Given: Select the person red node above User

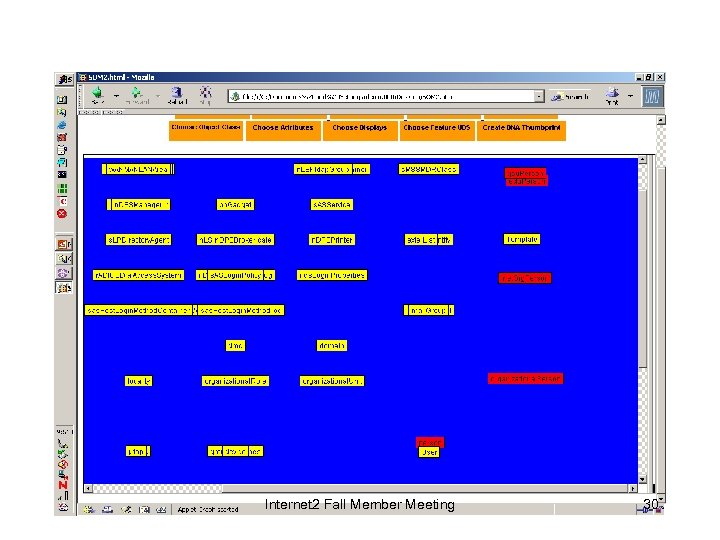Looking at the screenshot, I should pyautogui.click(x=430, y=443).
